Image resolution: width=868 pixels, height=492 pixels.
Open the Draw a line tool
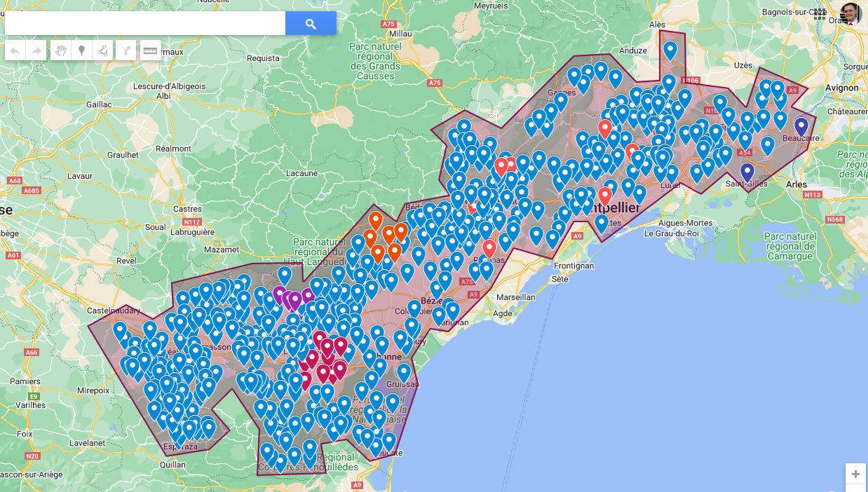pyautogui.click(x=102, y=50)
